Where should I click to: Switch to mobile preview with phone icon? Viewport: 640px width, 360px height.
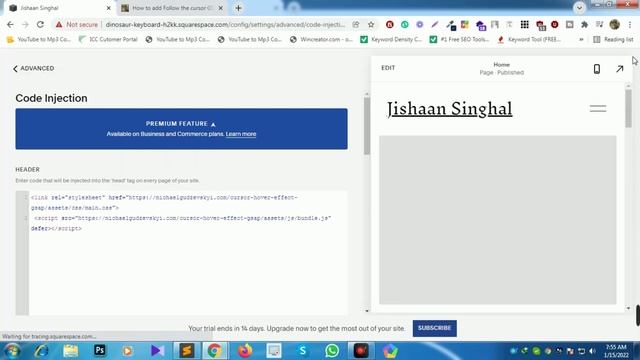(x=597, y=69)
